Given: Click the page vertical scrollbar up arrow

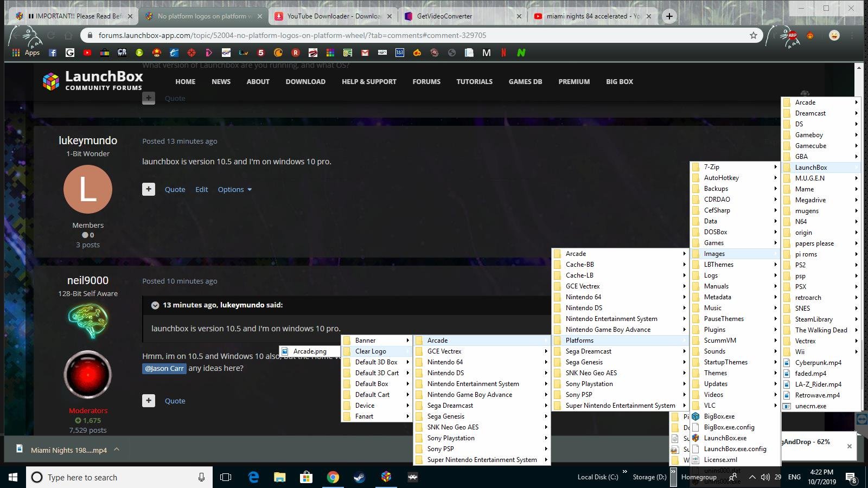Looking at the screenshot, I should pos(859,67).
